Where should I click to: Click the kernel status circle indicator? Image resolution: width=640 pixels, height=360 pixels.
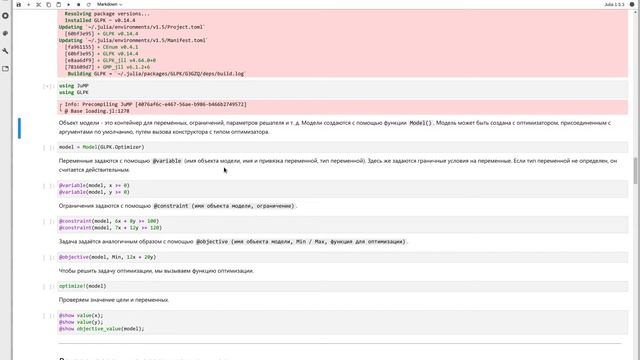tap(632, 4)
